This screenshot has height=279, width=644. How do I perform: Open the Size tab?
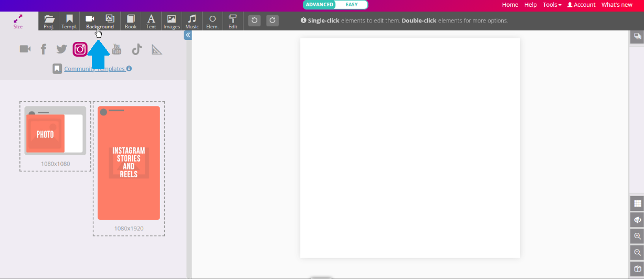tap(18, 22)
